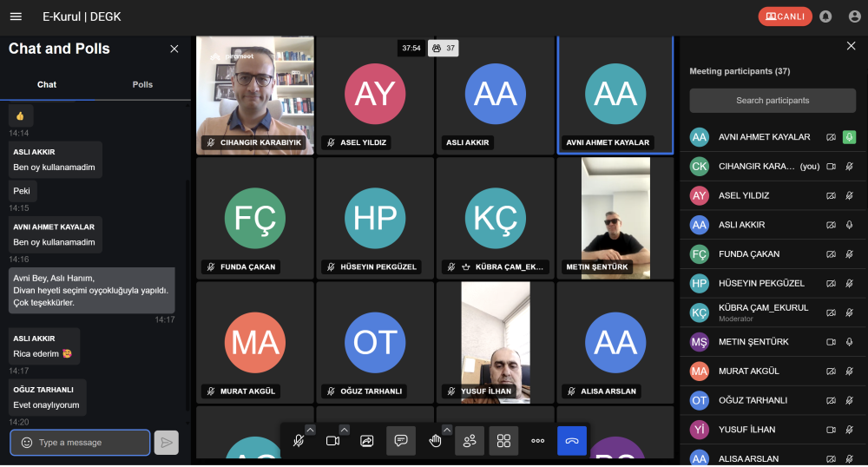
Task: Focus the Type a message field
Action: click(80, 443)
